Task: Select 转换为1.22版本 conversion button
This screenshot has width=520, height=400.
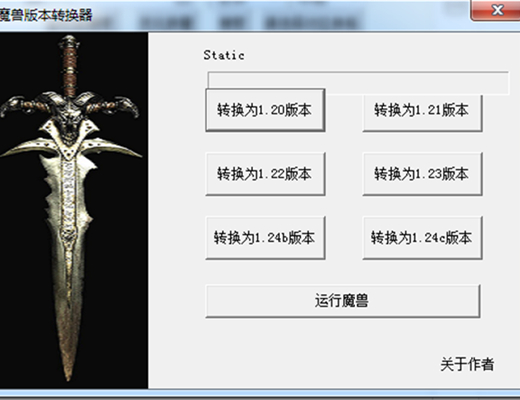Action: pos(265,174)
